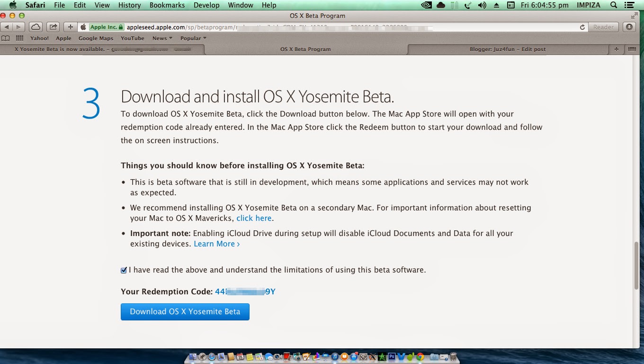Open Google Chrome in the Dock
This screenshot has width=644, height=364.
420,357
